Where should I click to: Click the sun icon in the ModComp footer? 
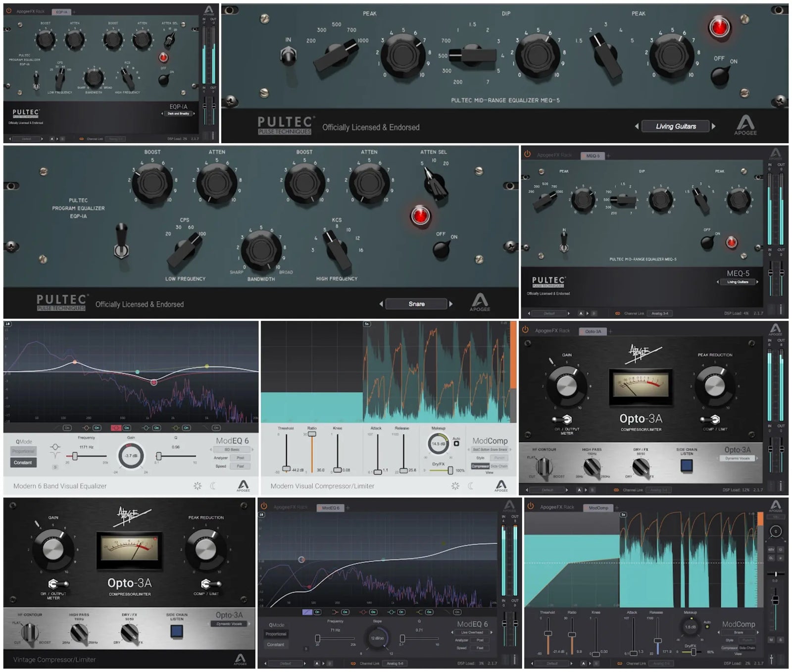point(455,485)
